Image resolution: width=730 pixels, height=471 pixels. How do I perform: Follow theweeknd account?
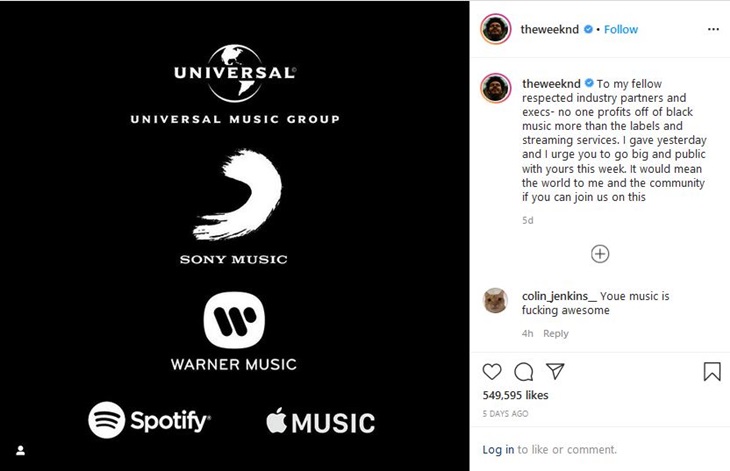621,29
